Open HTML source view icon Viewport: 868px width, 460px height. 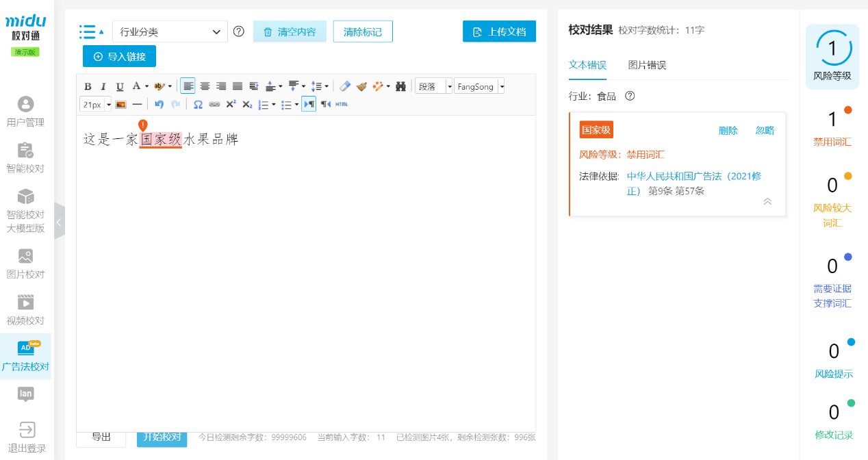point(342,105)
